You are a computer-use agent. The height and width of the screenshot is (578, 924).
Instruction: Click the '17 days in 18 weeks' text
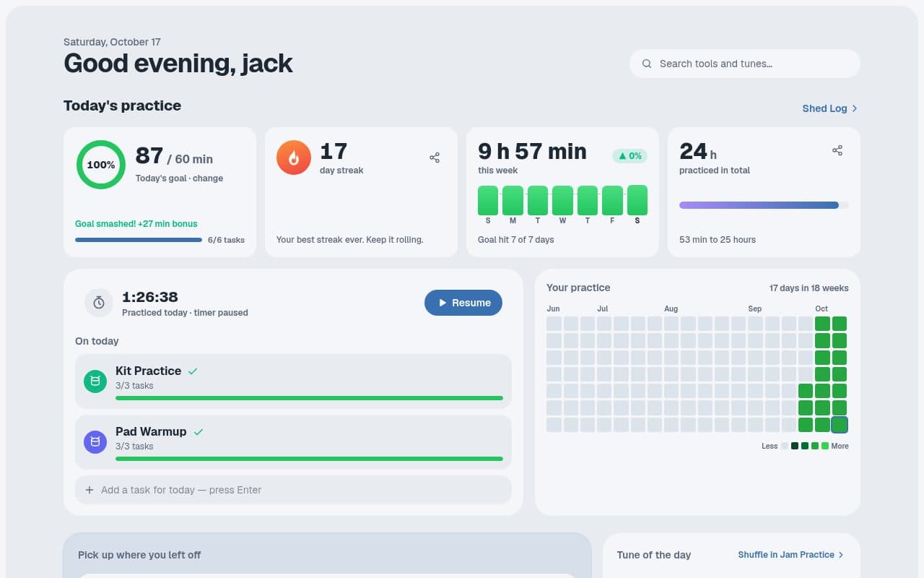pyautogui.click(x=809, y=288)
